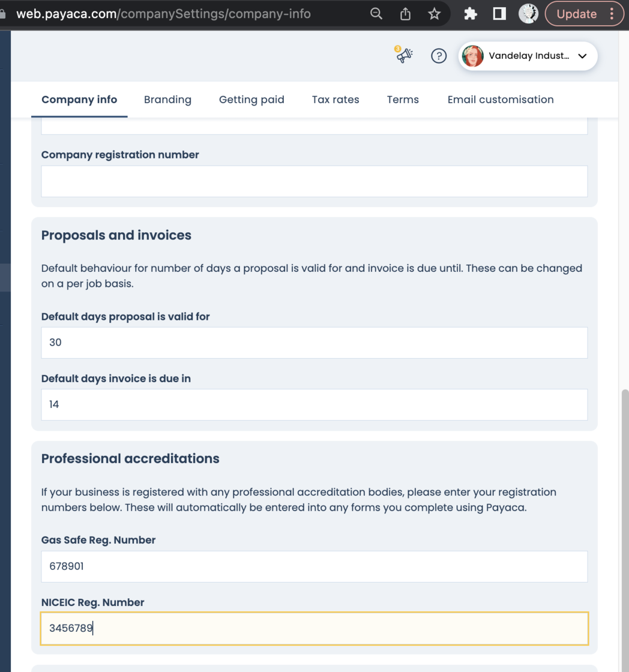Open the Chrome three-dot menu

coord(612,14)
